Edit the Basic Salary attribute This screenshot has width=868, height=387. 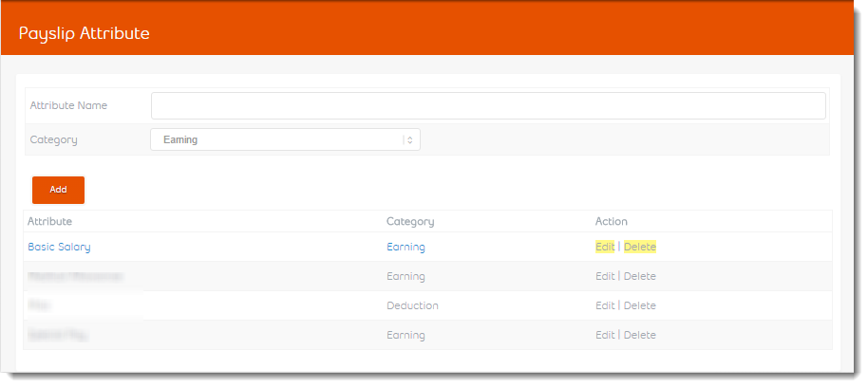pos(605,248)
